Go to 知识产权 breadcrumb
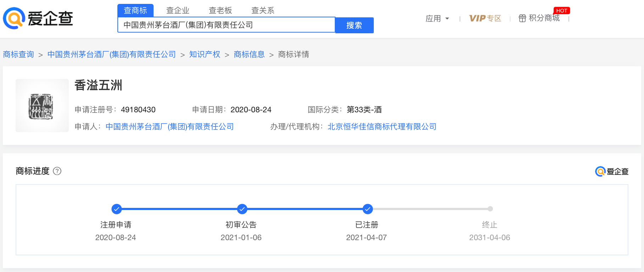The height and width of the screenshot is (272, 644). point(205,54)
